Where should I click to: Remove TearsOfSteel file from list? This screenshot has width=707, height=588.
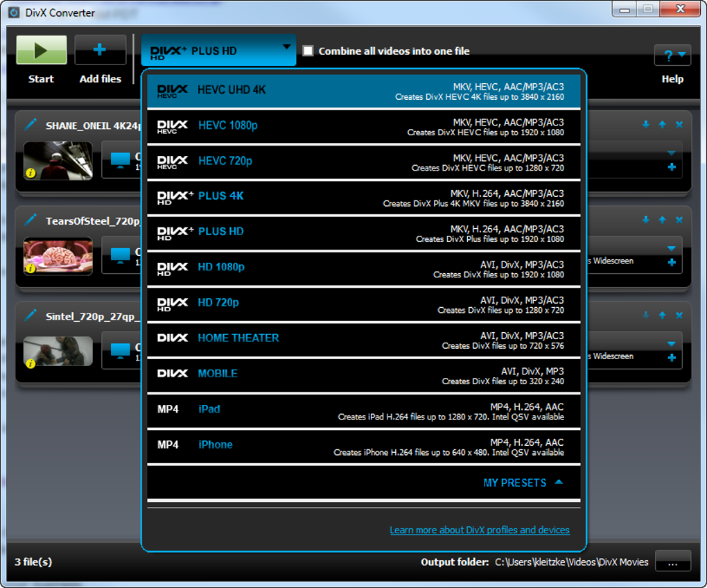coord(679,220)
